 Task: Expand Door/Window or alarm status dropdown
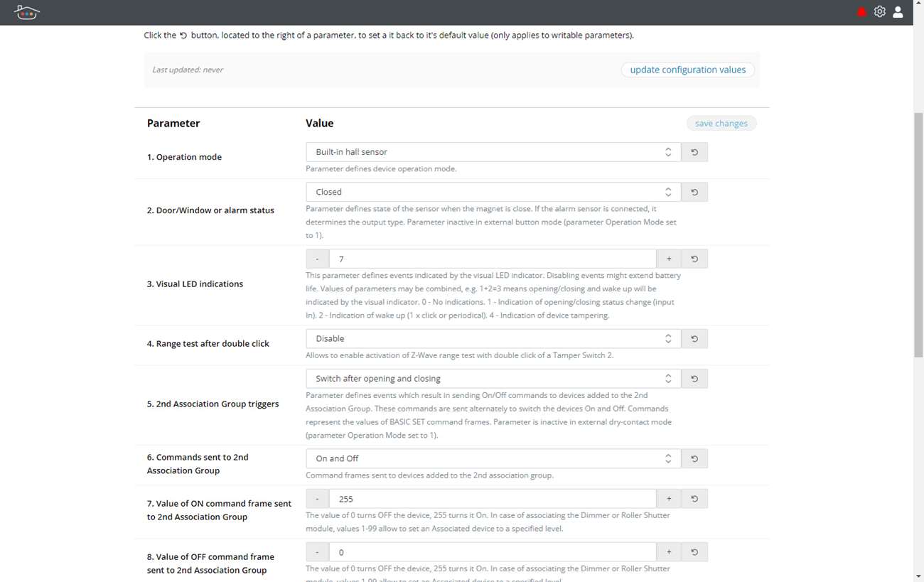tap(493, 192)
